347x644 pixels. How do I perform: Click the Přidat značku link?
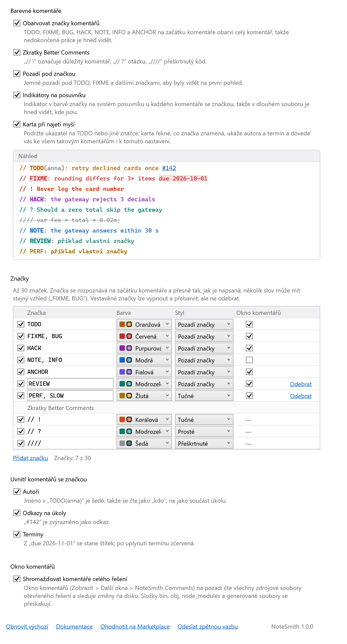(30, 458)
